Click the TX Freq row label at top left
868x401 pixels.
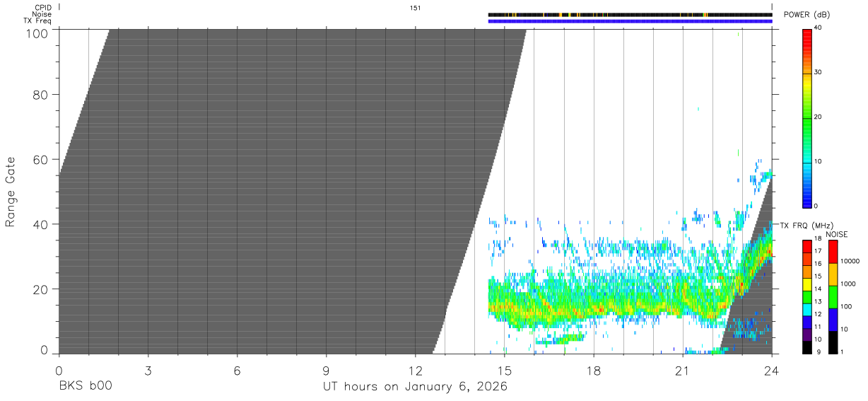[37, 21]
